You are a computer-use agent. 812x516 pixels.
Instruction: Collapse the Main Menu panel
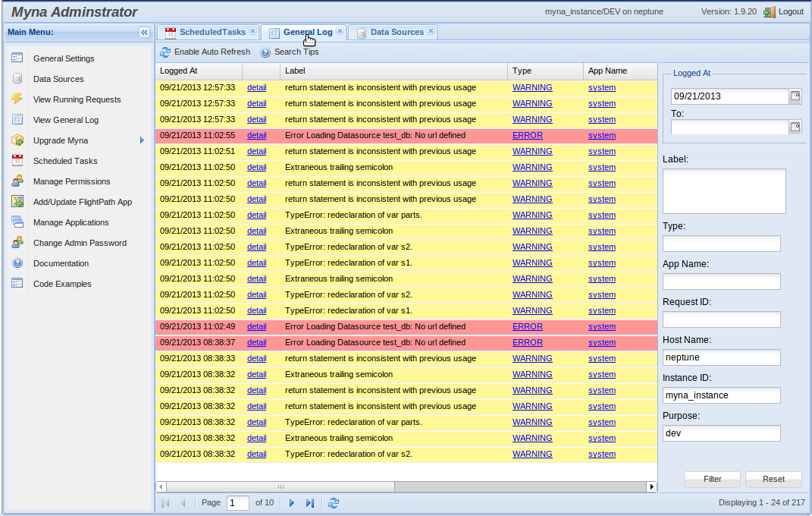pyautogui.click(x=144, y=32)
